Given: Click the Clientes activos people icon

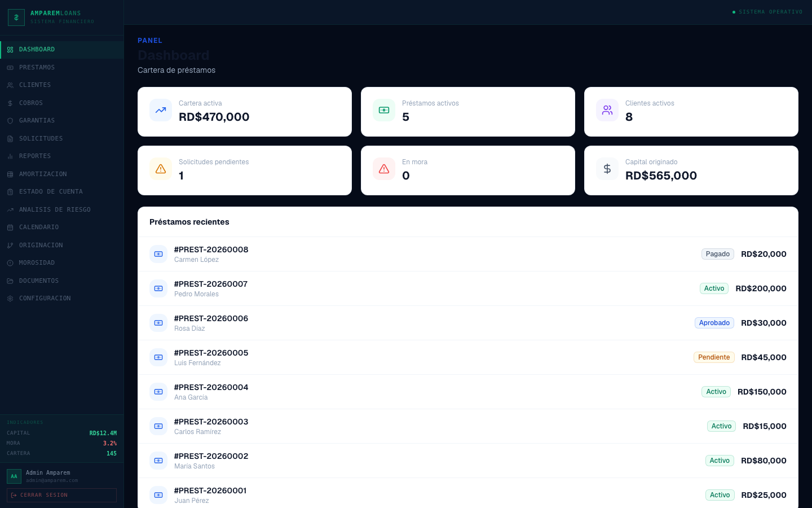Looking at the screenshot, I should point(607,110).
